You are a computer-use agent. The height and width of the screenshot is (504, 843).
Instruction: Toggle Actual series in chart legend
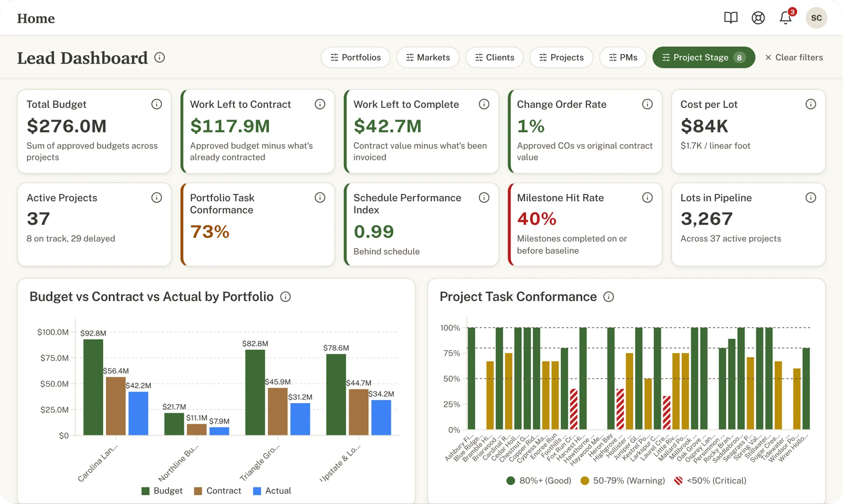coord(272,491)
